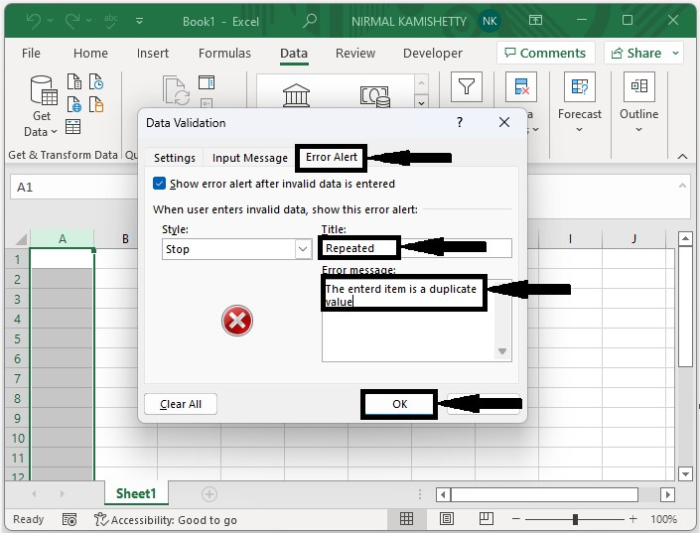Select the Stocks data type icon
Viewport: 700px width, 533px height.
point(296,95)
